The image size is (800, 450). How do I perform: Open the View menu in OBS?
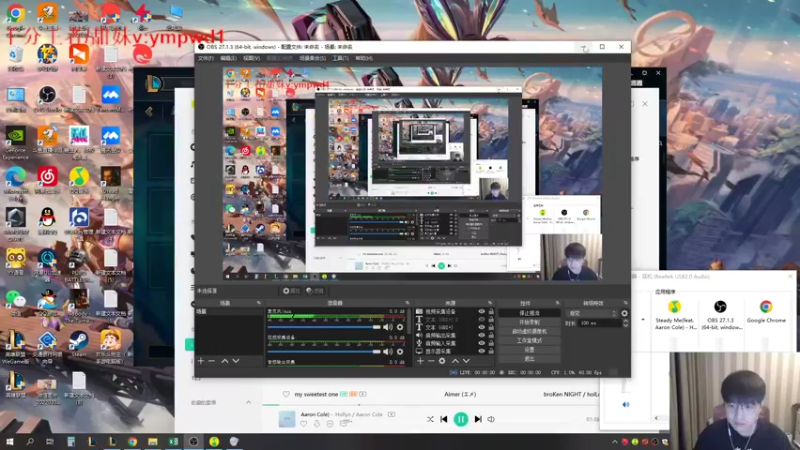pos(251,58)
